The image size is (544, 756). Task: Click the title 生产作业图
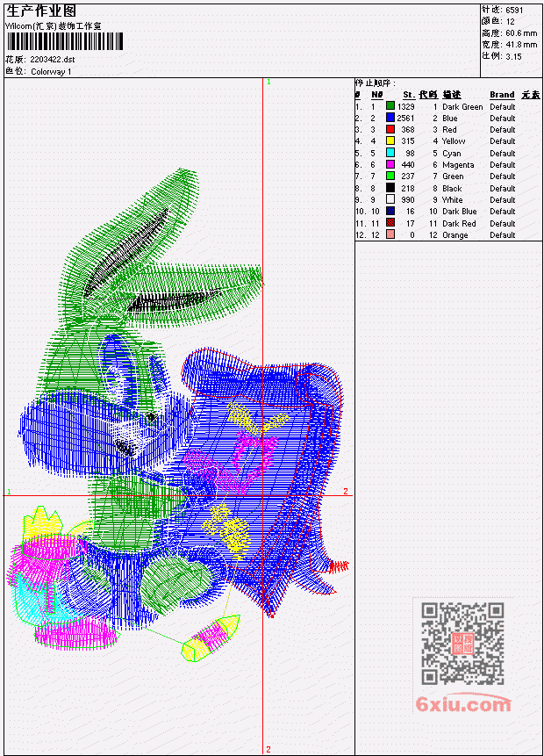[41, 11]
